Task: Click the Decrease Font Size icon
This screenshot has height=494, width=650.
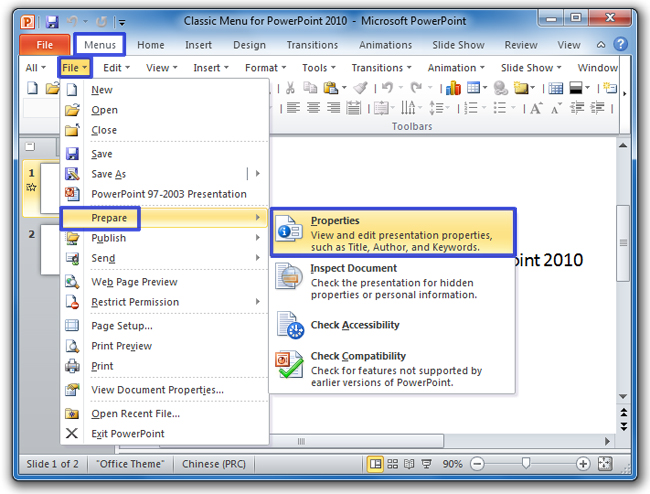Action: click(556, 109)
